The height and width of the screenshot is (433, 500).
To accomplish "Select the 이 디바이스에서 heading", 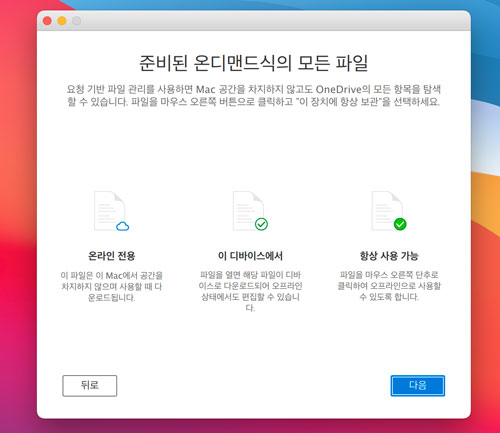I will 250,256.
